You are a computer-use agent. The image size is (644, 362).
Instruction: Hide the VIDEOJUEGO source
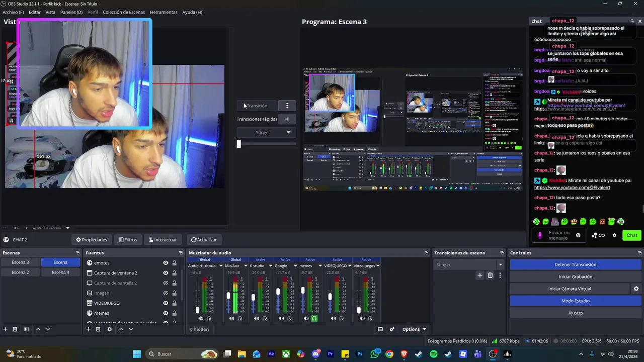pos(166,303)
